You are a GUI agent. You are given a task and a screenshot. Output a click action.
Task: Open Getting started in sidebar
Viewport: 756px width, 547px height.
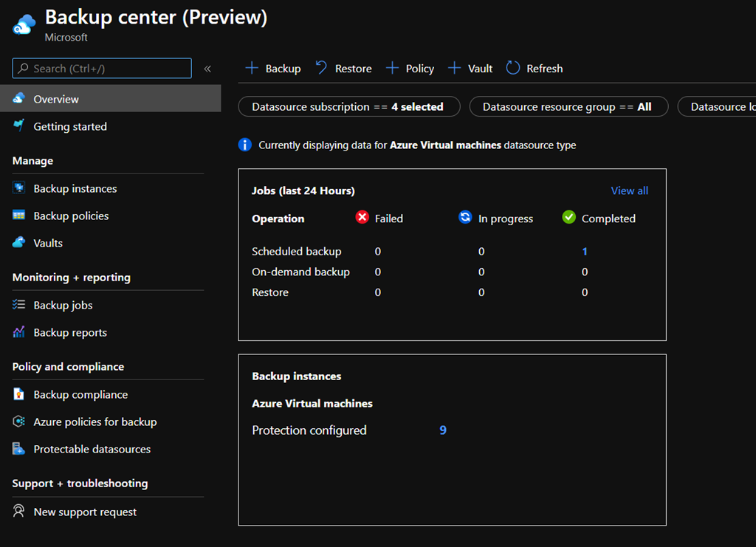tap(70, 126)
